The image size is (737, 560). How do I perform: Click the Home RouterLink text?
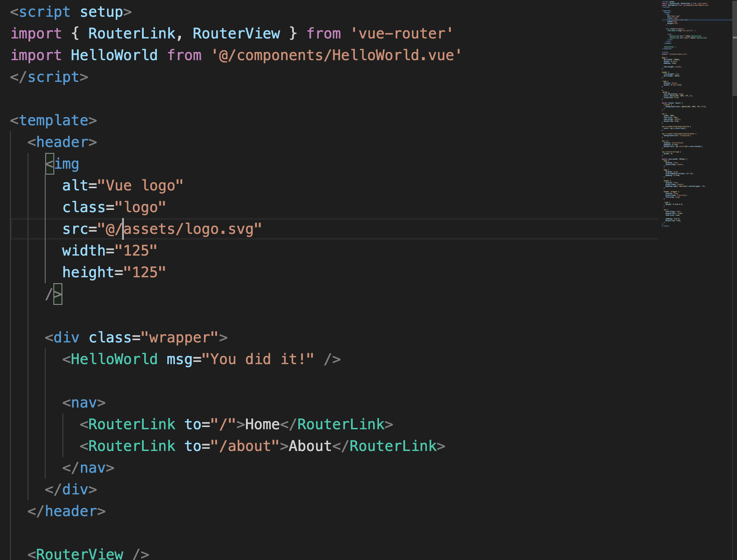pos(262,424)
